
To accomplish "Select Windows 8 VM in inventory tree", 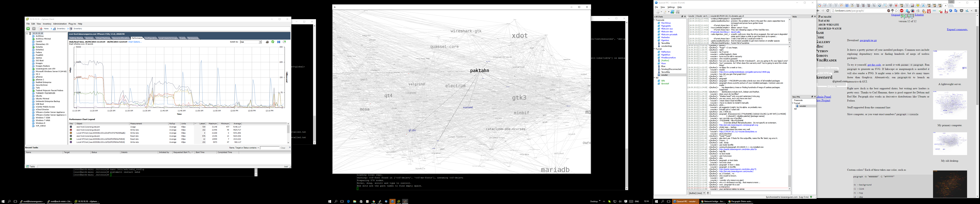I will click(40, 123).
